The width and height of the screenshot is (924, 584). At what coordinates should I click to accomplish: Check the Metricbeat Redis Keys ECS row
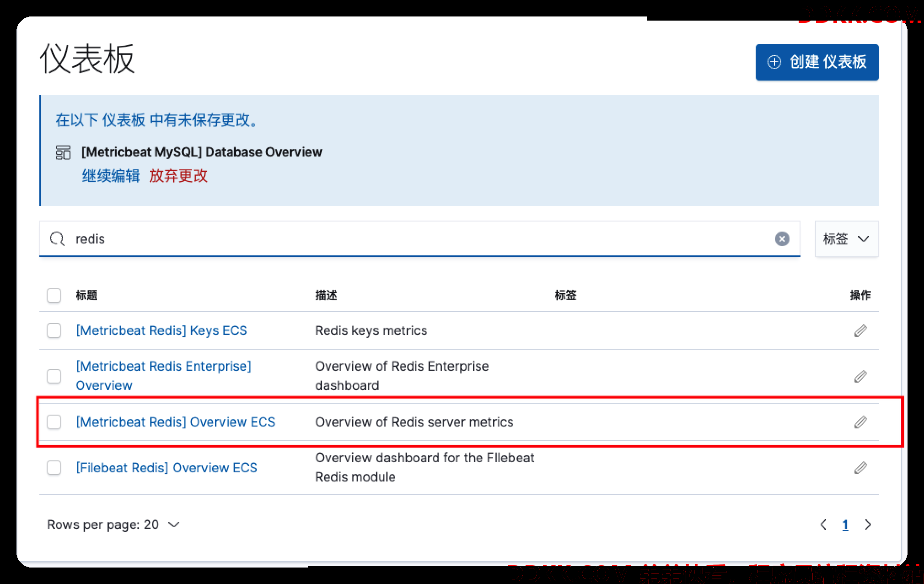pyautogui.click(x=54, y=330)
